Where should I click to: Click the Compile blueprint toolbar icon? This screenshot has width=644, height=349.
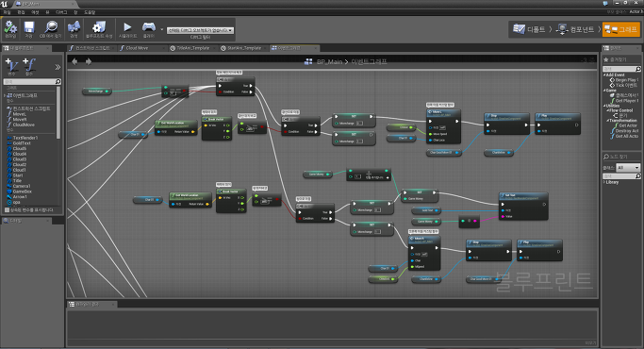10,27
